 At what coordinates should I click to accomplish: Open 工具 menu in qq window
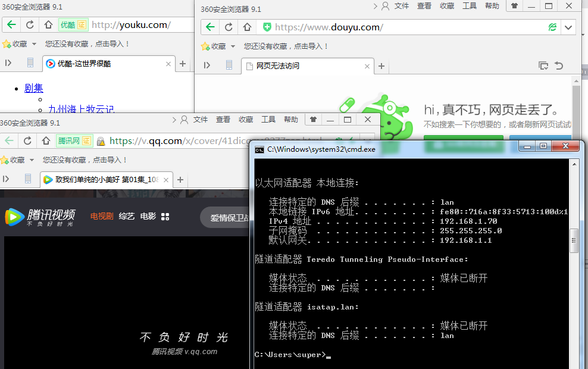point(268,120)
